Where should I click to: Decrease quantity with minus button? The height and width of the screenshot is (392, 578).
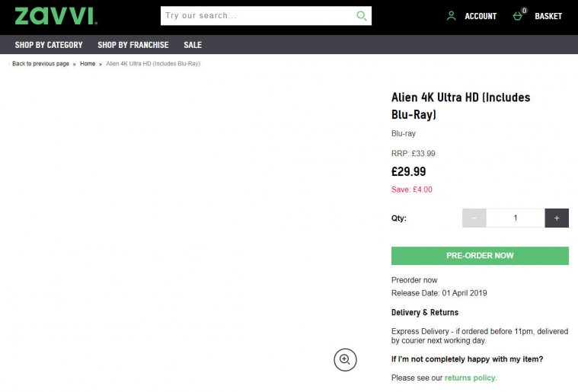click(474, 218)
